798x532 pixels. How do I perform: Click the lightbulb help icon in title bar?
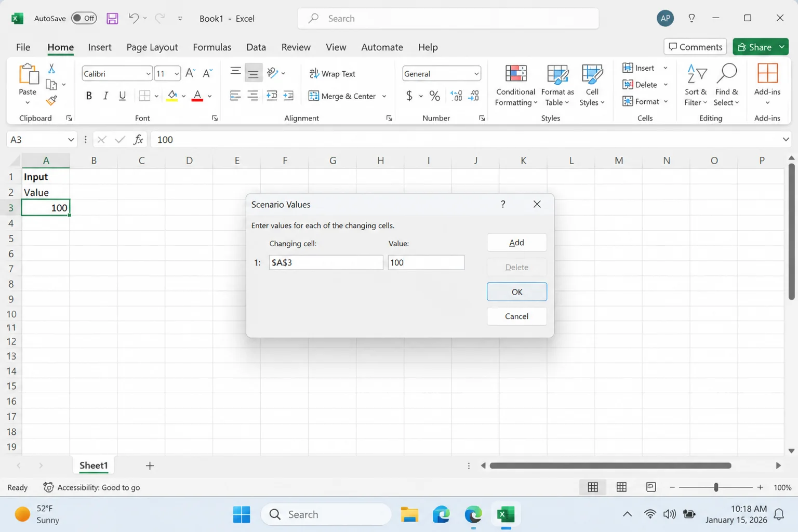(x=691, y=18)
